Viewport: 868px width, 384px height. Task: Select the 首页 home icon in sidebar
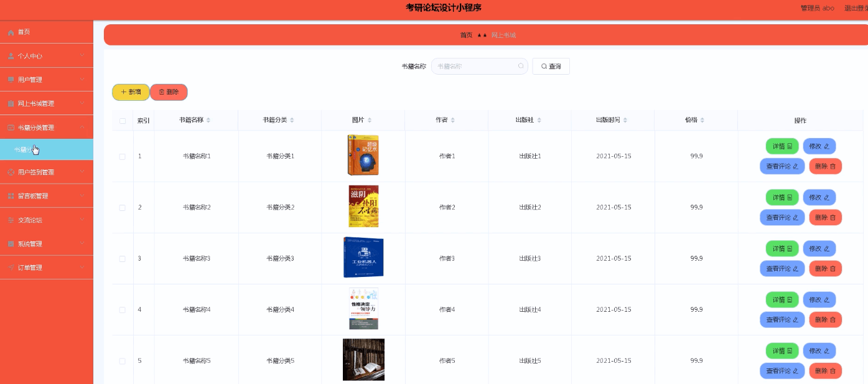[10, 32]
